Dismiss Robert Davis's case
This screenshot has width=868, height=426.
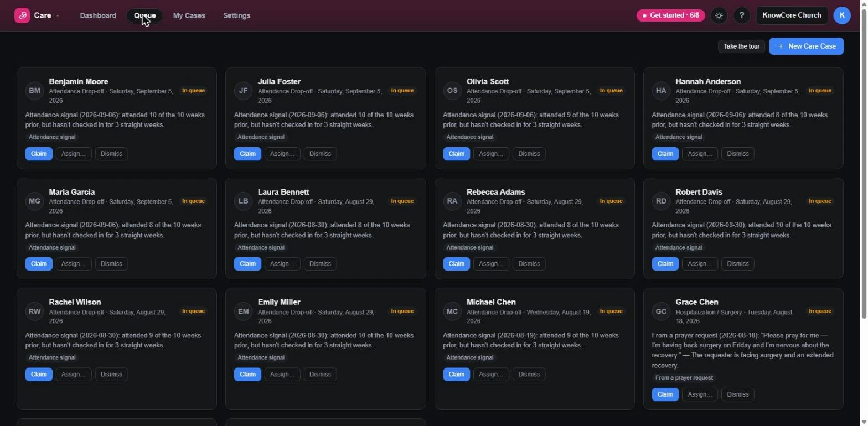point(737,264)
